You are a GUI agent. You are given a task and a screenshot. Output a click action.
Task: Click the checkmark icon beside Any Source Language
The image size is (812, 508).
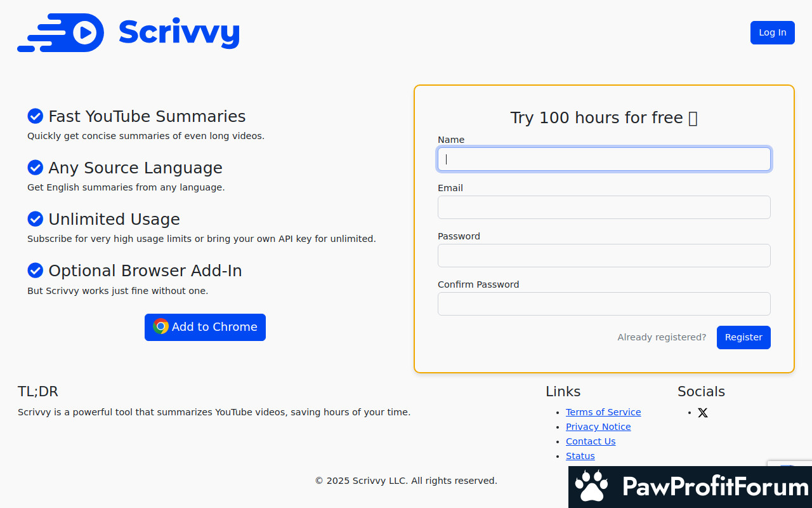pyautogui.click(x=36, y=168)
